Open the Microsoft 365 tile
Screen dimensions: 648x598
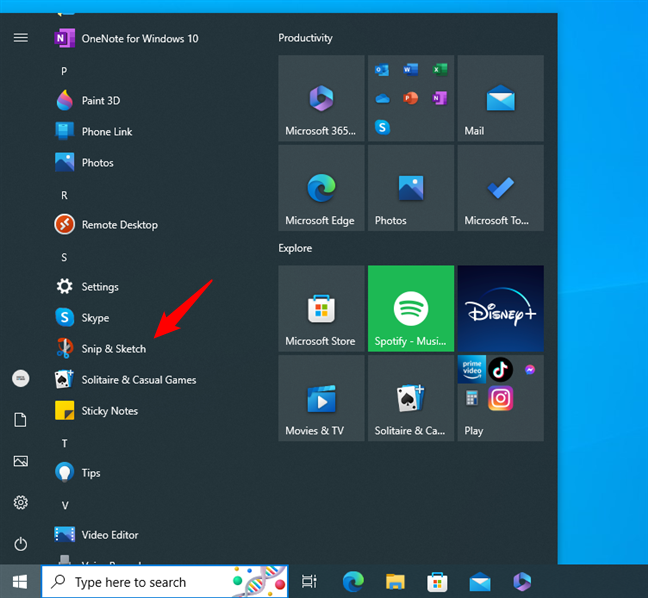(321, 98)
